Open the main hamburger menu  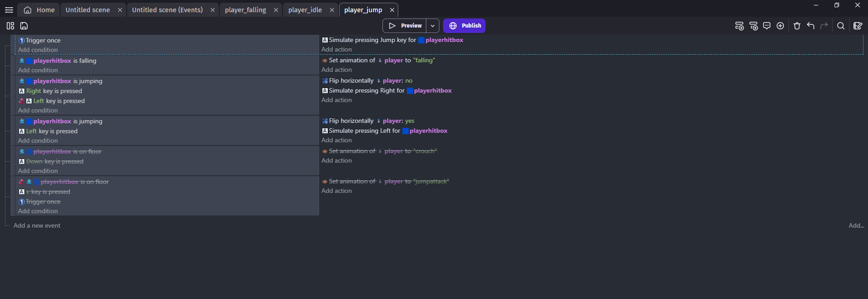coord(9,10)
